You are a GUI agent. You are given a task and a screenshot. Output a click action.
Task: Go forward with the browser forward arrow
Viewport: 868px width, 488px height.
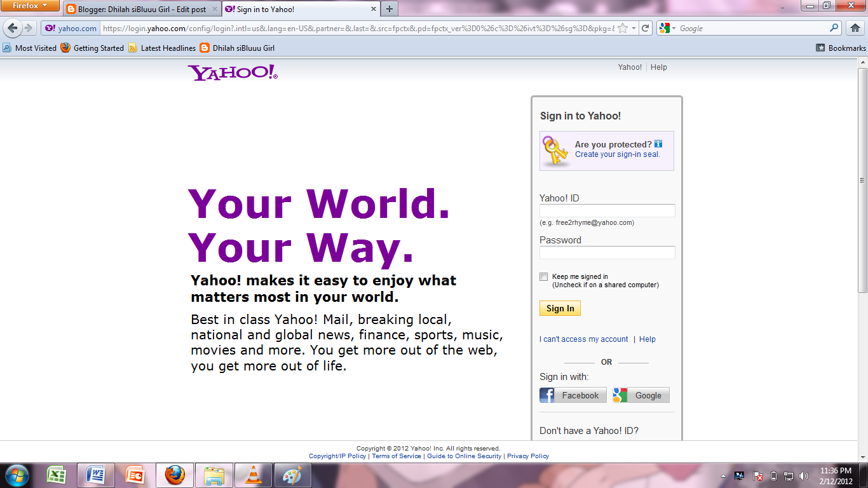(28, 28)
